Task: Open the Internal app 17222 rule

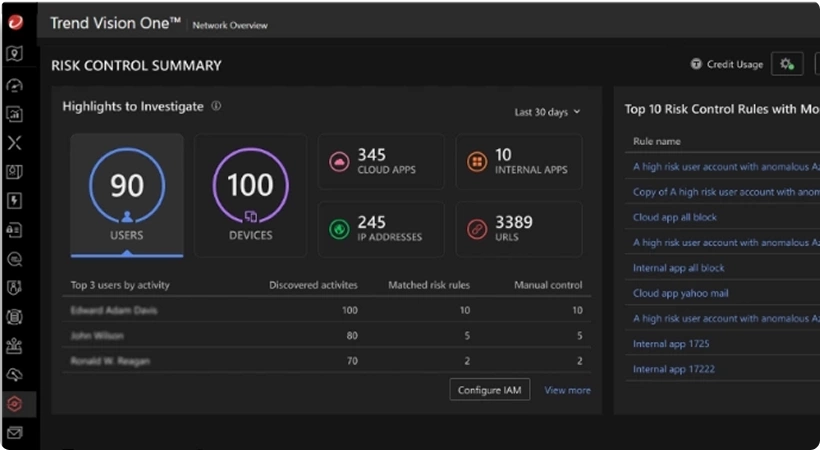Action: coord(673,369)
